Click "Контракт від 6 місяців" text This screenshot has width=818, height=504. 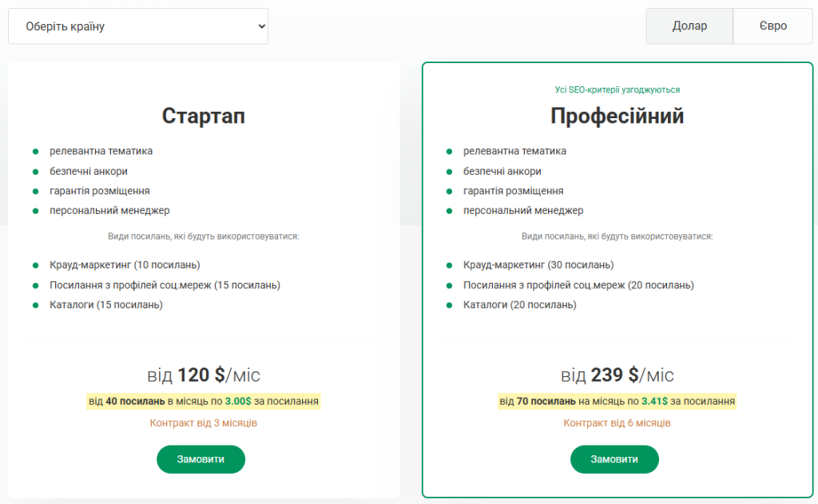click(617, 423)
